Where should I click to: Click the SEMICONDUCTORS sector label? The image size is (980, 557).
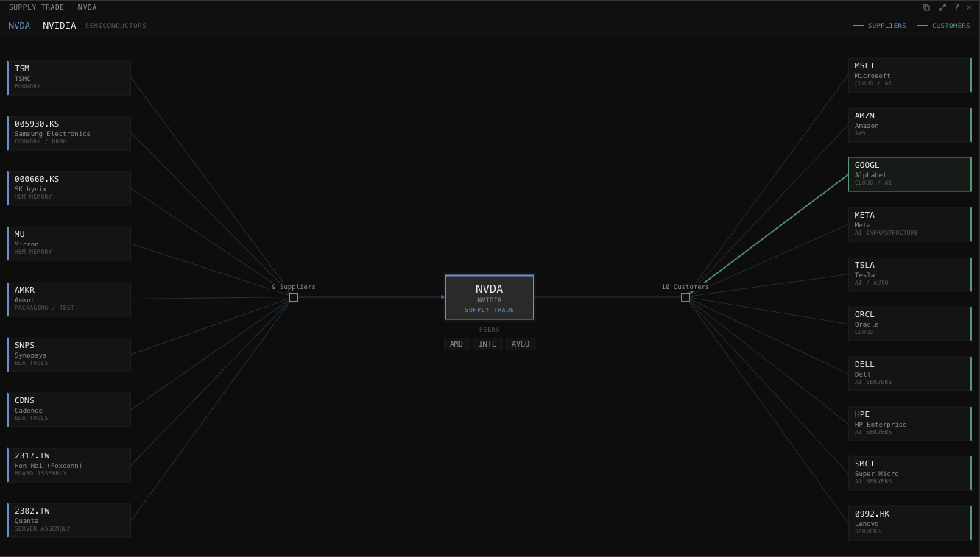[x=116, y=26]
